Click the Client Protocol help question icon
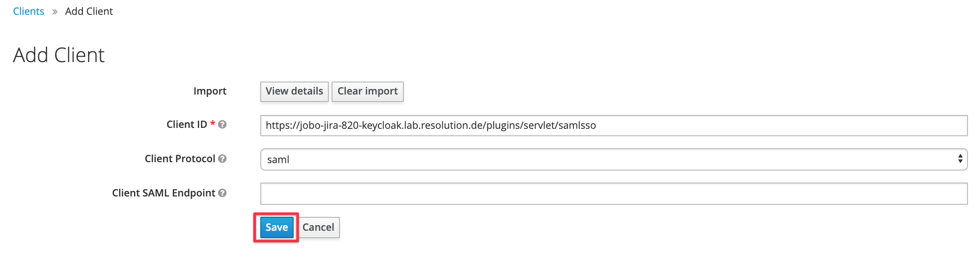980x253 pixels. tap(222, 159)
